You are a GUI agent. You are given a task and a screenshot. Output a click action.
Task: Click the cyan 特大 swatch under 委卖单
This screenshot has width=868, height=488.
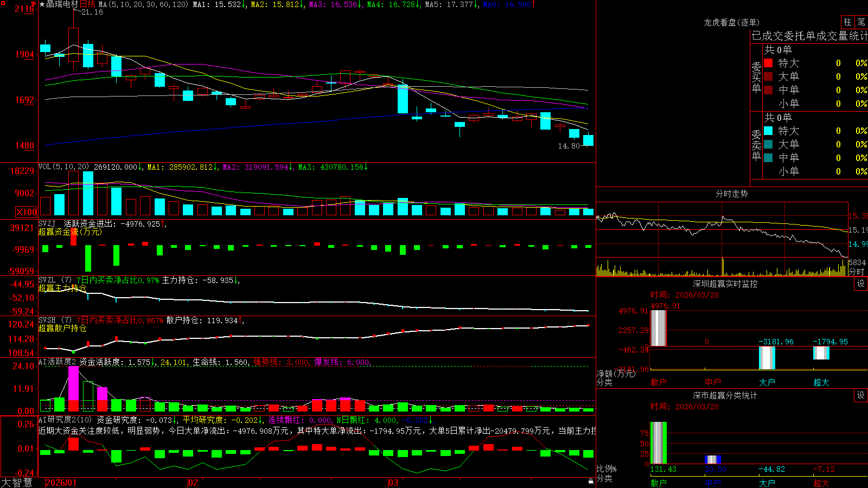tap(768, 131)
